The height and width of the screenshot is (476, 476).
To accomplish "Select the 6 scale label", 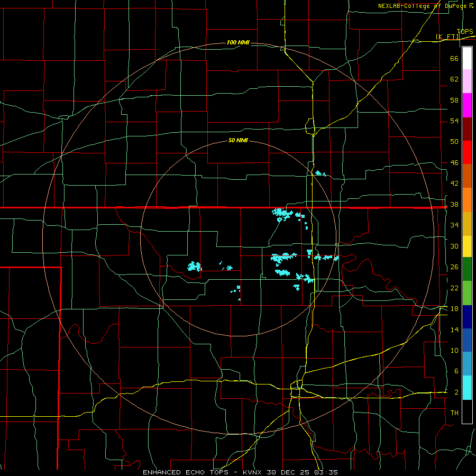I will pos(456,371).
